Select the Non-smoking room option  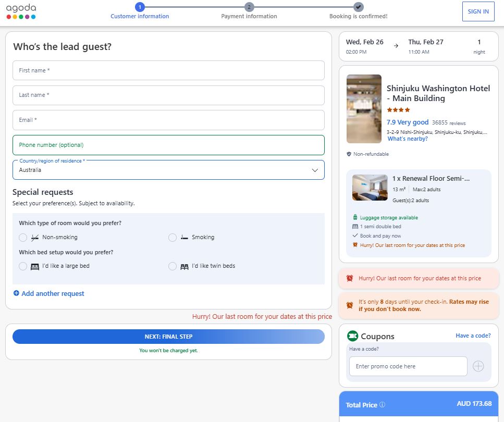(23, 238)
